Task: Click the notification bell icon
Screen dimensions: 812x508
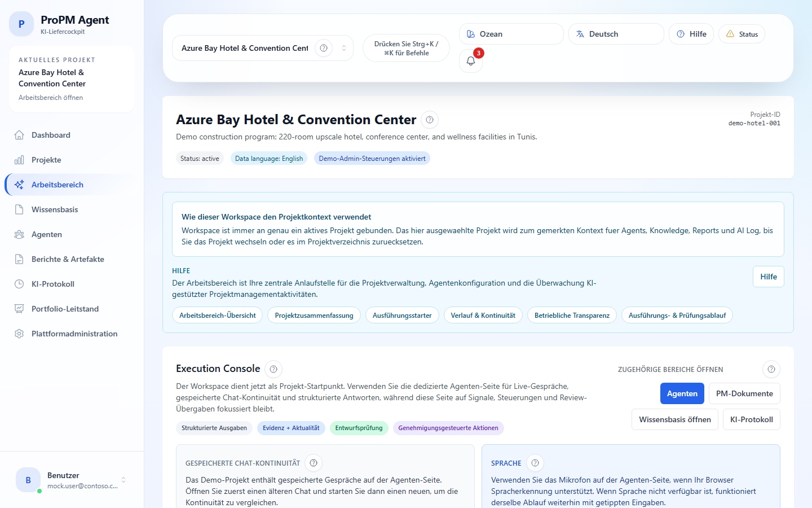Action: pyautogui.click(x=471, y=61)
